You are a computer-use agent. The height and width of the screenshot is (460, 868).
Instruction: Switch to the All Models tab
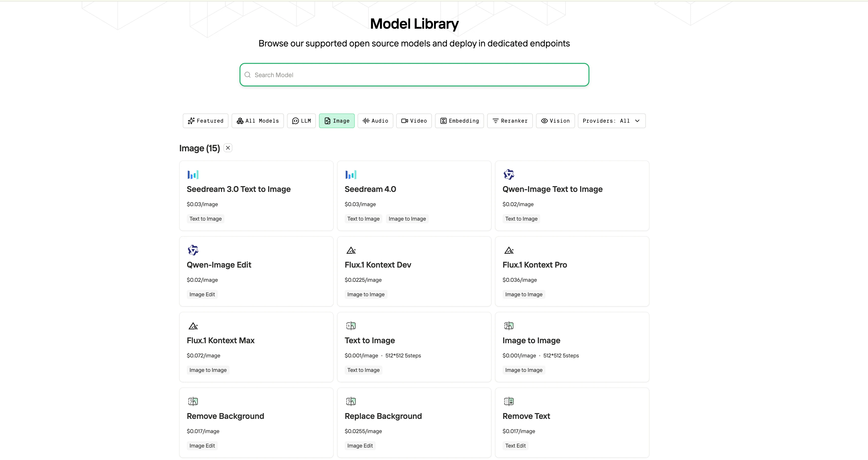coord(258,121)
